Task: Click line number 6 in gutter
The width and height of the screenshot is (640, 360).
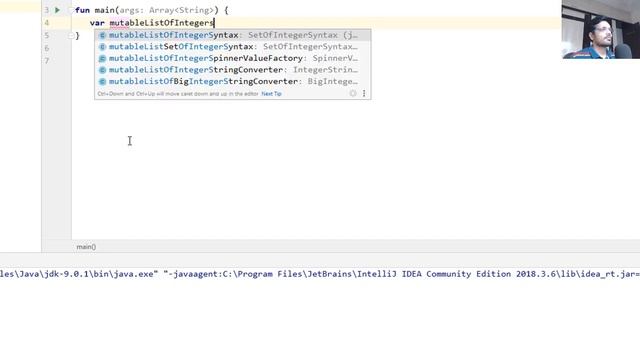Action: point(47,48)
